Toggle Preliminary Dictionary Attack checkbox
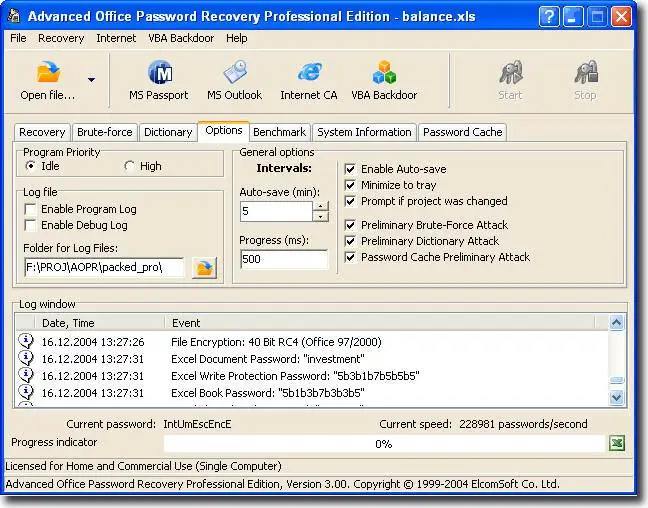Image resolution: width=648 pixels, height=508 pixels. (x=350, y=241)
